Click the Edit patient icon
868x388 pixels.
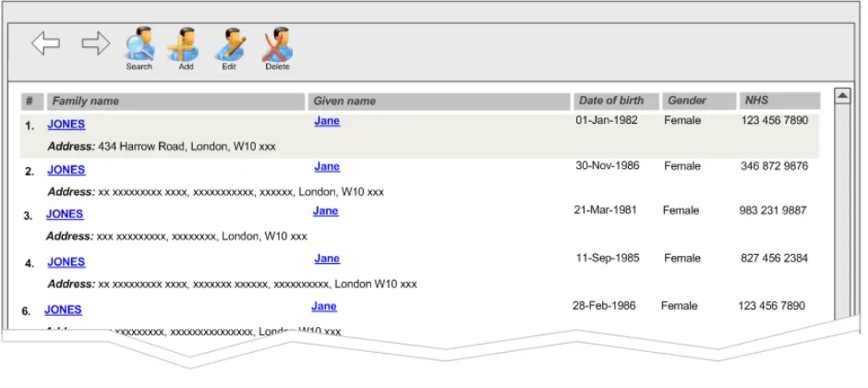pos(230,44)
